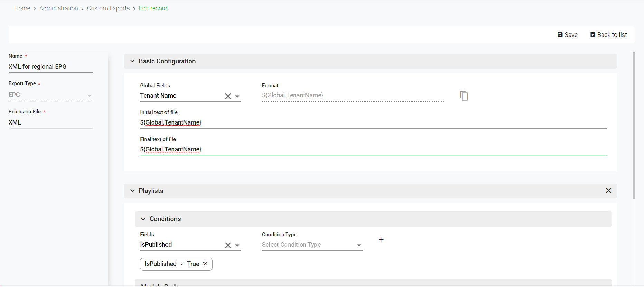
Task: Clear the IsPublished field selection
Action: pos(228,245)
